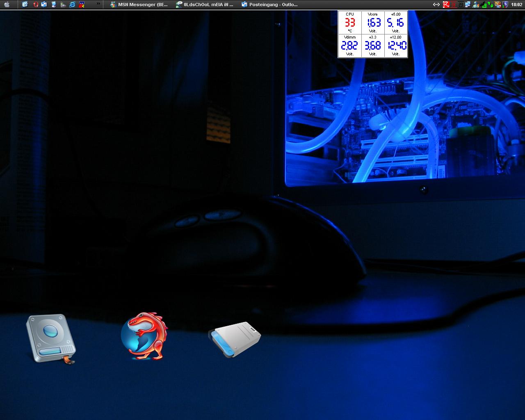Open the red dragon globe browser icon
This screenshot has height=420, width=525.
tap(144, 336)
